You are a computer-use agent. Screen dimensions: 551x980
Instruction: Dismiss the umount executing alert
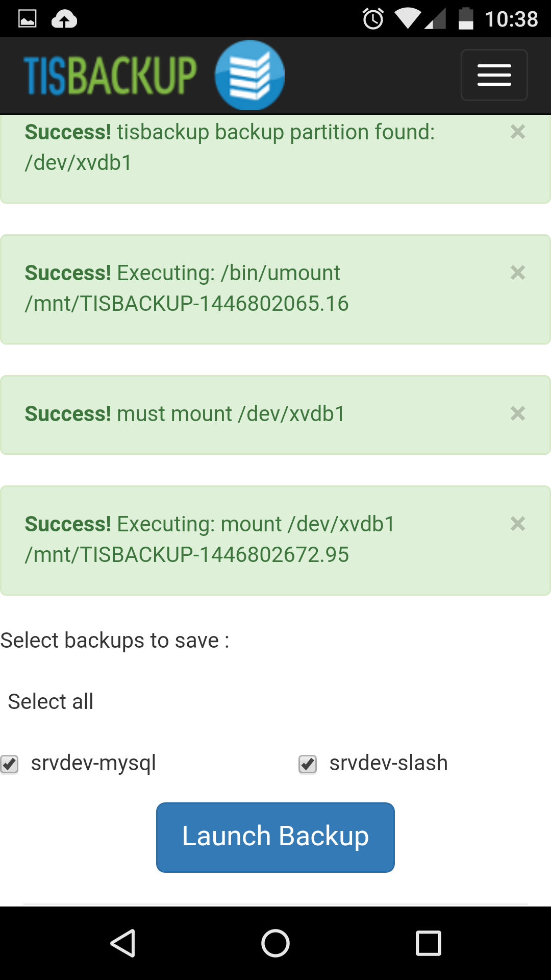pos(517,273)
